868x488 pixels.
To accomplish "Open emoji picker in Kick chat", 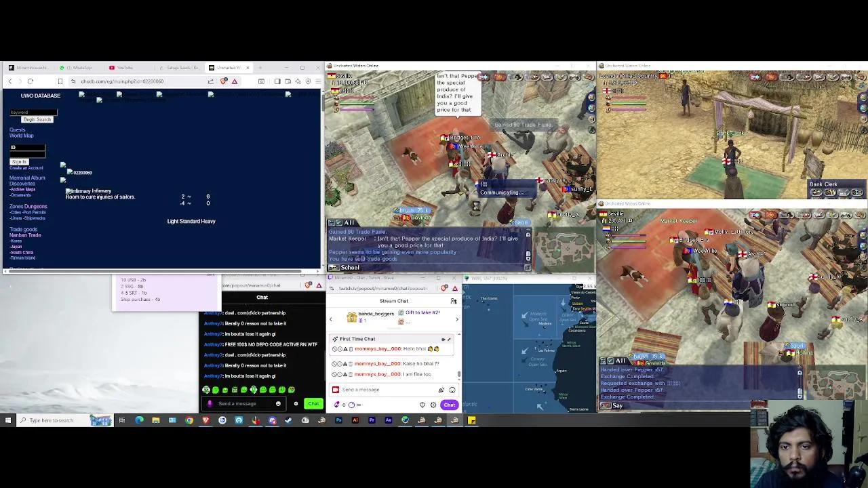I will point(278,404).
